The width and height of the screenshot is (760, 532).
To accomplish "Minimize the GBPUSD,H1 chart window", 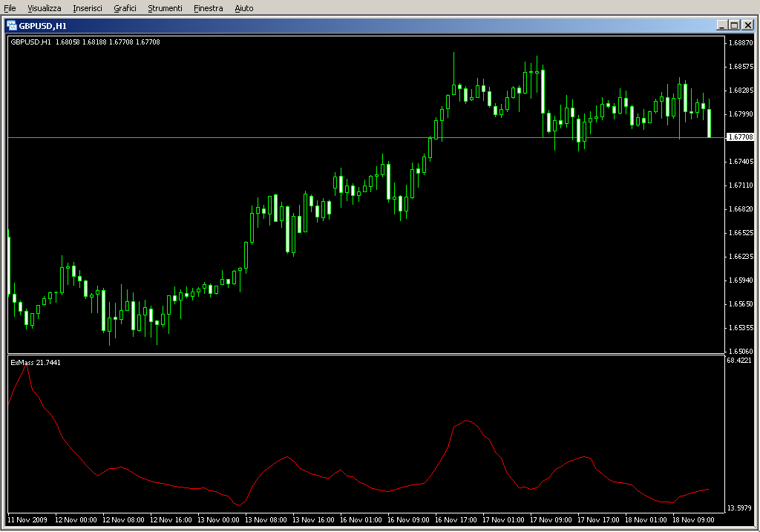I will 721,25.
